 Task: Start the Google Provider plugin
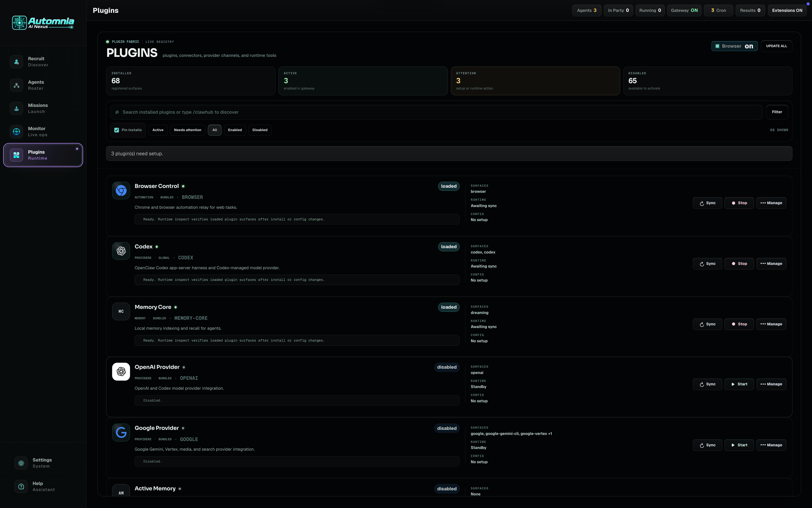click(x=739, y=445)
